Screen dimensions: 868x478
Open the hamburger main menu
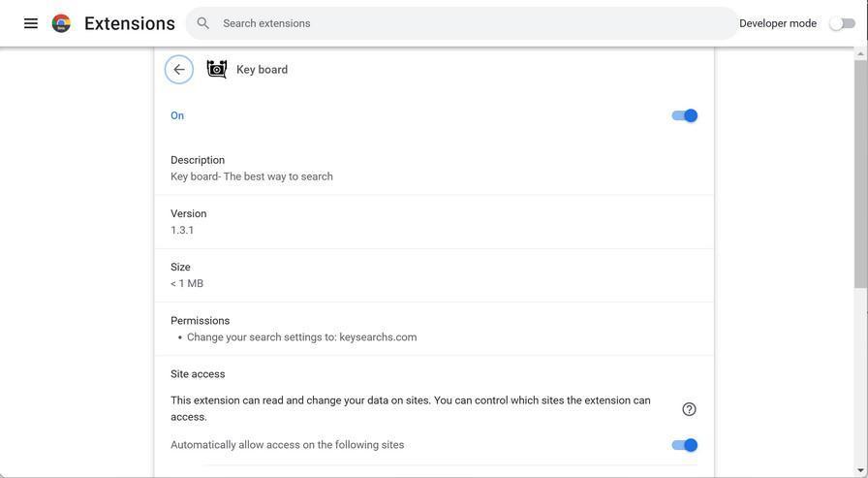(x=31, y=23)
